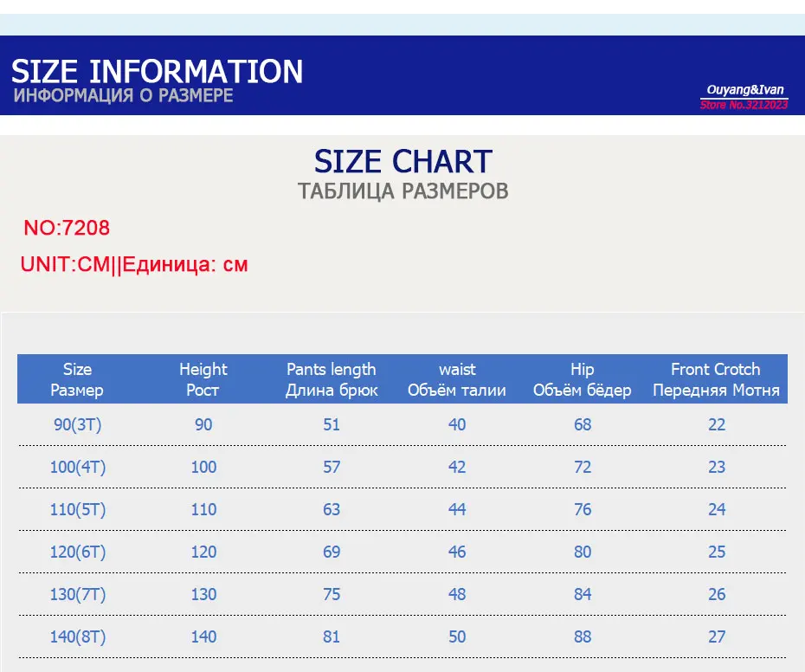Select the 130(7T) size cell

coord(78,594)
